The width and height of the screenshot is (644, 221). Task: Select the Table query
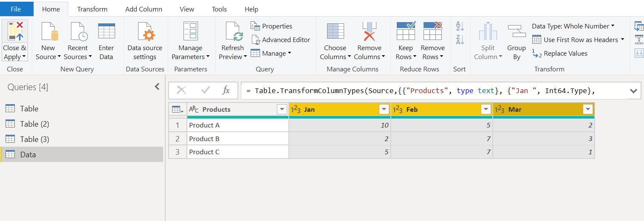tap(82, 109)
